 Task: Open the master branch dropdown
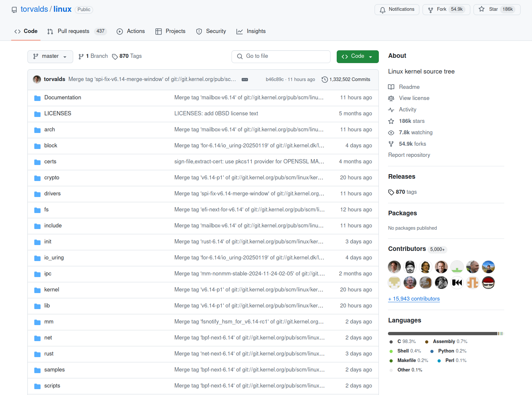[x=50, y=56]
